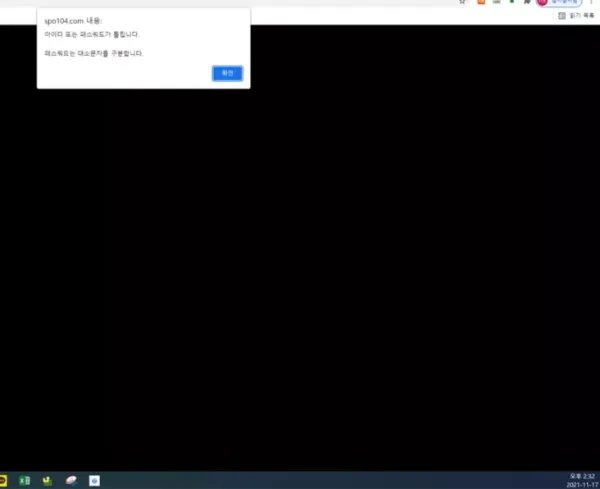The image size is (600, 489).
Task: Click the orange extension icon in Chrome toolbar
Action: click(x=481, y=2)
